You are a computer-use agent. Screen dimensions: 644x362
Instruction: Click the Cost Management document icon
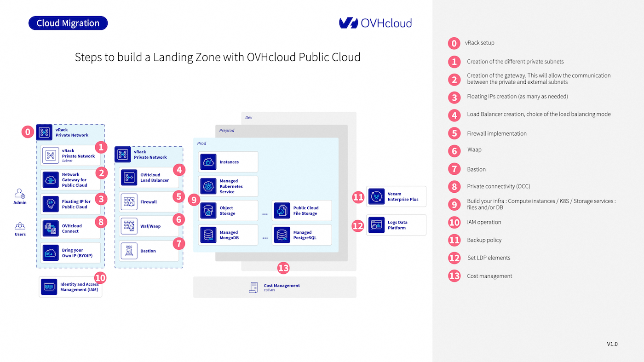pyautogui.click(x=253, y=287)
